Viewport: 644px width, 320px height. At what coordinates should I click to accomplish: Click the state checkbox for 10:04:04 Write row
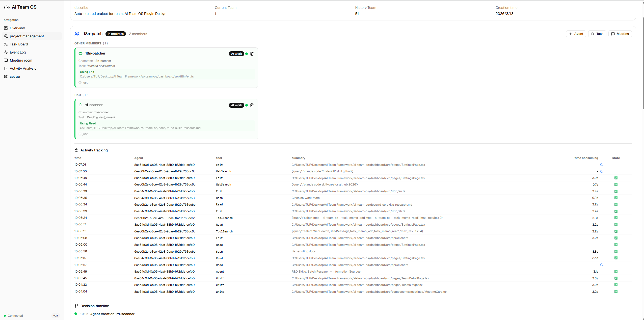616,291
